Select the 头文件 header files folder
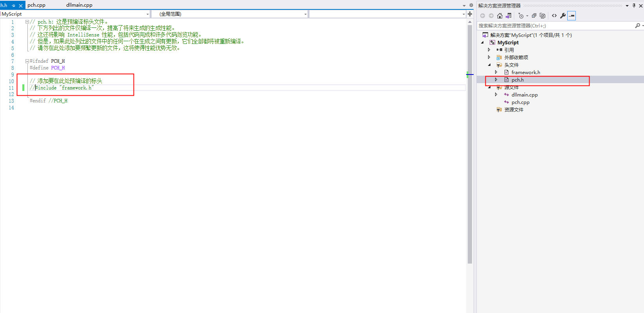Viewport: 644px width, 313px height. coord(511,65)
